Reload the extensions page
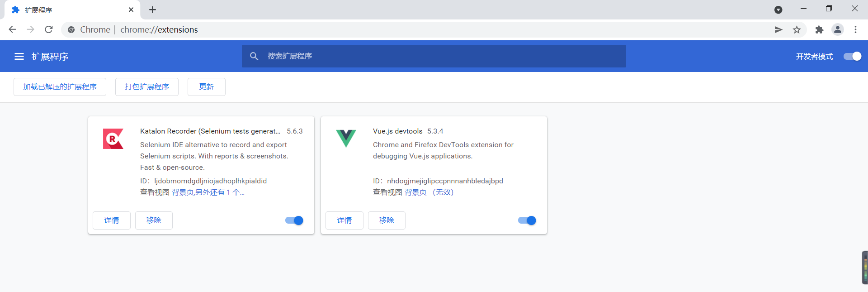Image resolution: width=868 pixels, height=292 pixels. (x=49, y=29)
